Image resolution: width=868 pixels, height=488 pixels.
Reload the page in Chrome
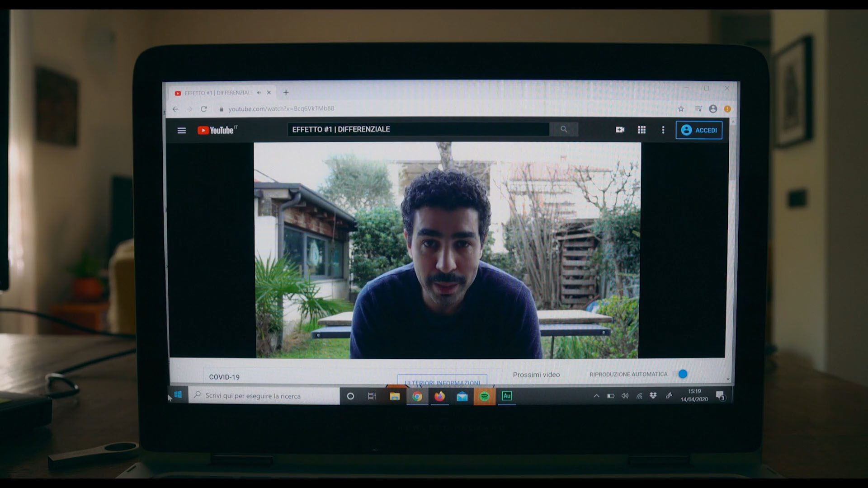(204, 109)
